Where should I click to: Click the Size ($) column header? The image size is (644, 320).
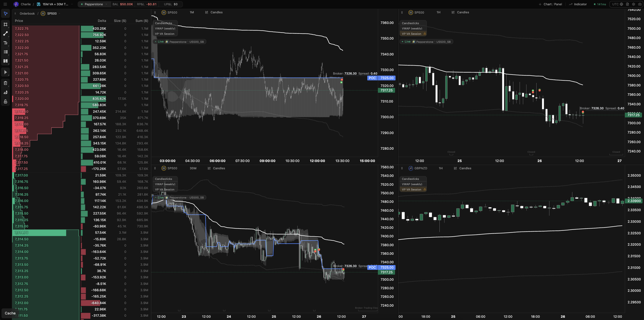coord(120,21)
